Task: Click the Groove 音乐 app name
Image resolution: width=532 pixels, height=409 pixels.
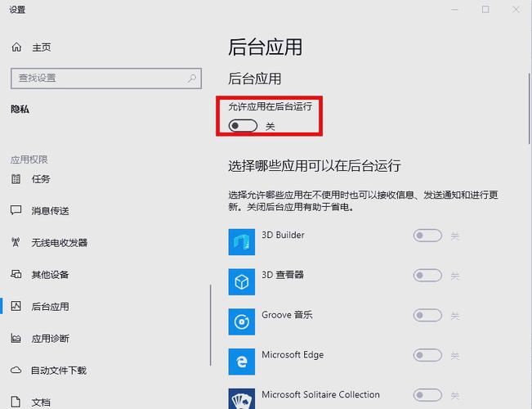Action: [x=287, y=315]
